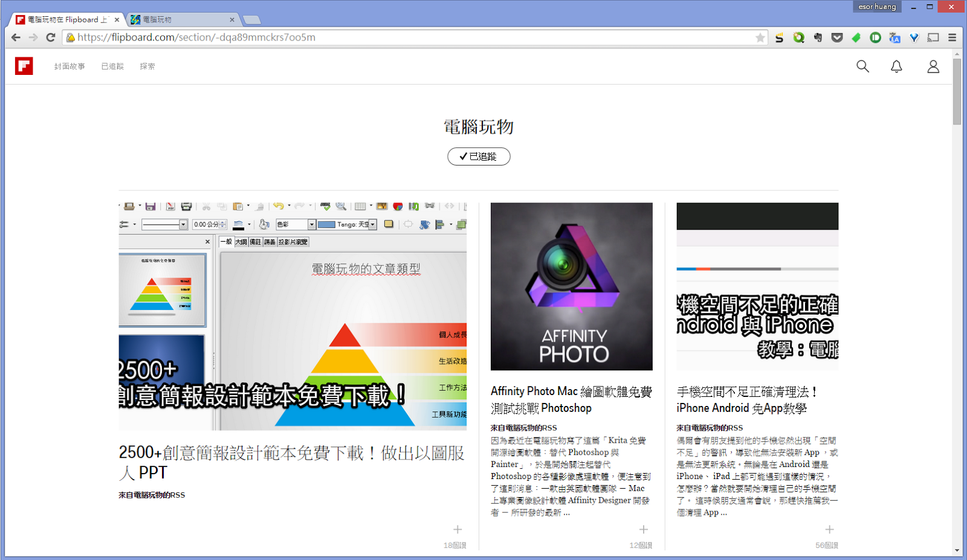Click the scrollbar down arrow
Image resolution: width=967 pixels, height=560 pixels.
click(957, 550)
